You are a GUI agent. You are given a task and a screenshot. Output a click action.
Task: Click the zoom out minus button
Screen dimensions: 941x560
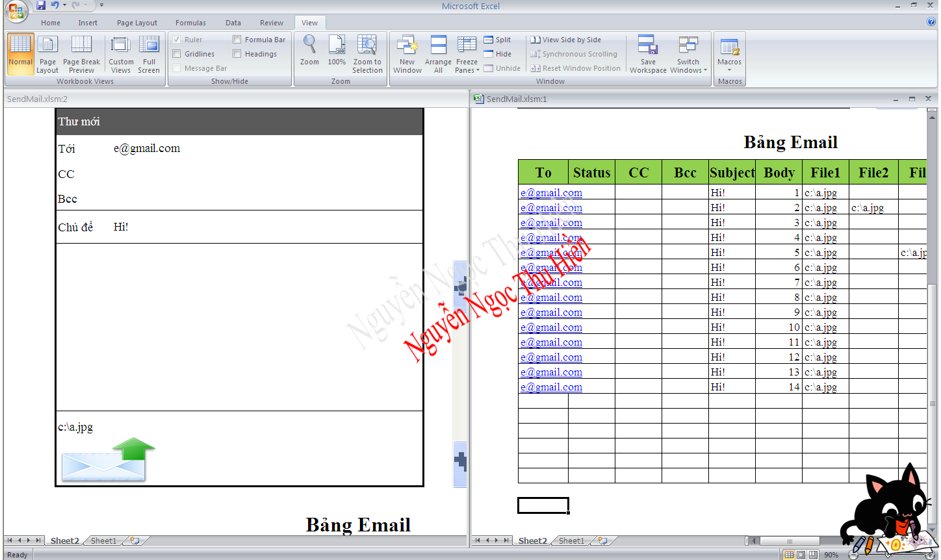(853, 555)
